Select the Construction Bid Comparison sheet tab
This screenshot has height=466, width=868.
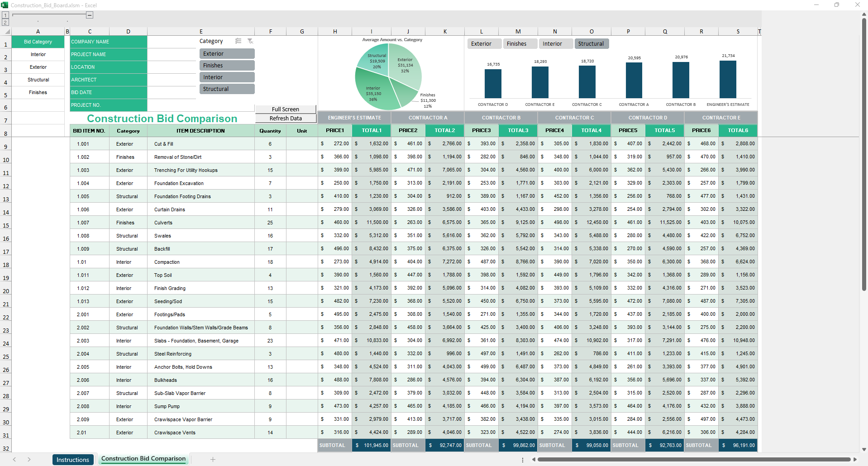click(143, 459)
